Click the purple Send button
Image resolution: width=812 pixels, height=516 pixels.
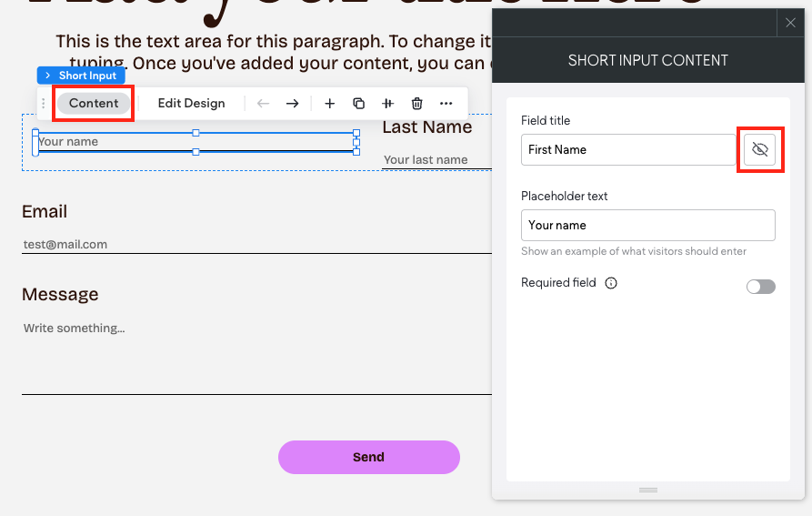pyautogui.click(x=368, y=457)
